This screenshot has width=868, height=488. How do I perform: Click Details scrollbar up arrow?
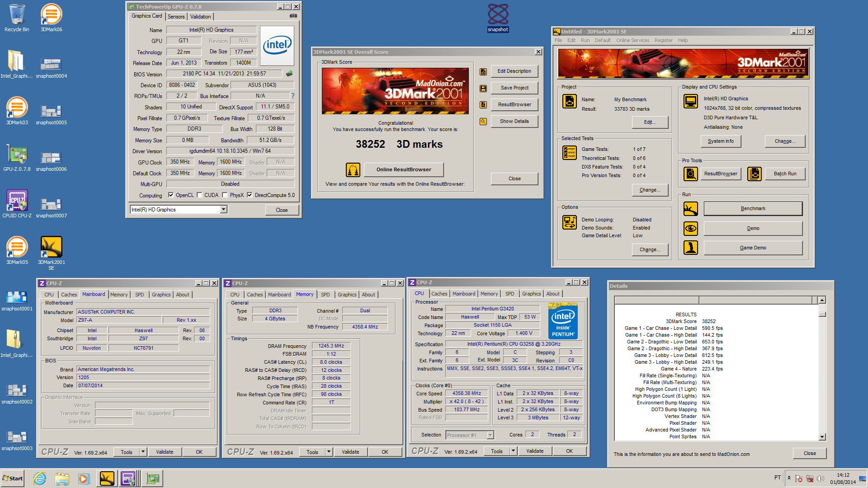[822, 300]
